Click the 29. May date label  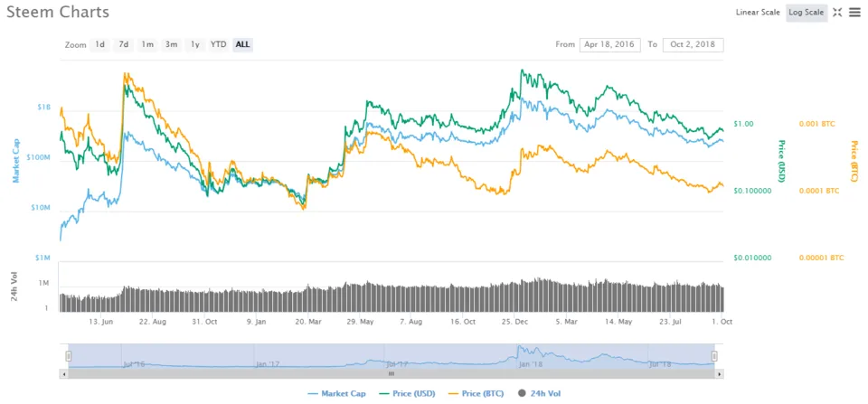pos(361,321)
